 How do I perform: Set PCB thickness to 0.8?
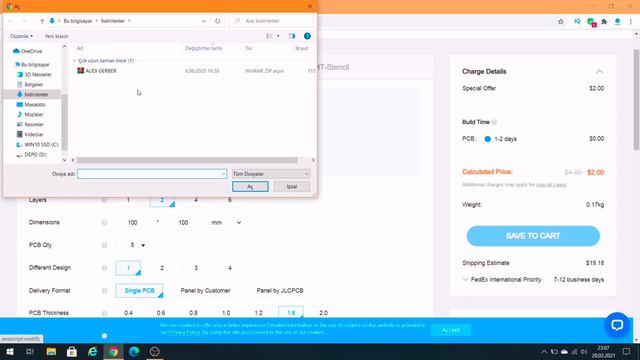[193, 313]
